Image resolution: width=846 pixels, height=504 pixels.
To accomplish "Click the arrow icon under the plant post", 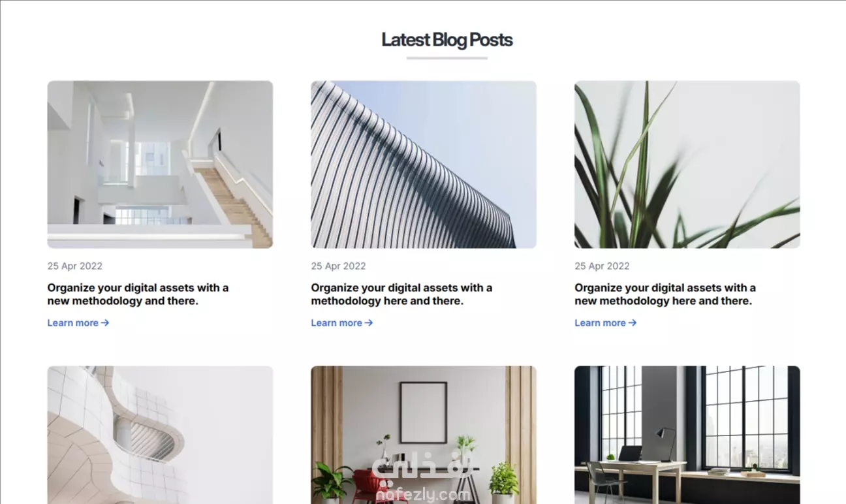I will [x=633, y=323].
